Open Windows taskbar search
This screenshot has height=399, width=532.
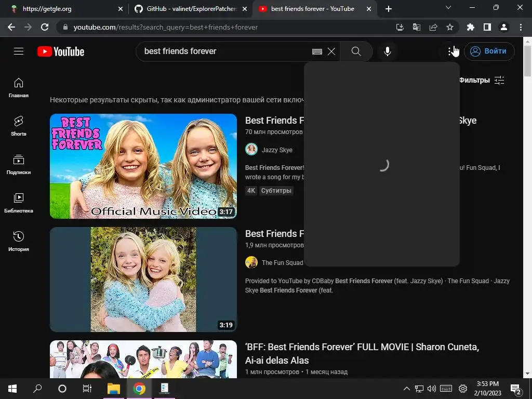coord(37,389)
